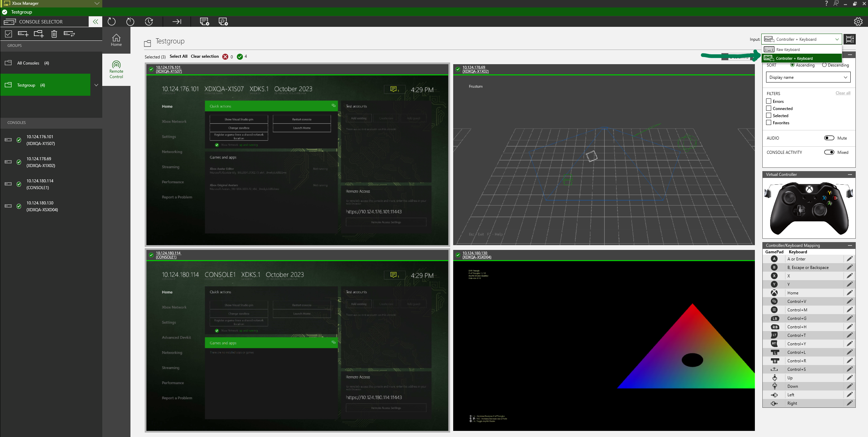Image resolution: width=868 pixels, height=437 pixels.
Task: Click the Frustum console stream view
Action: point(604,160)
